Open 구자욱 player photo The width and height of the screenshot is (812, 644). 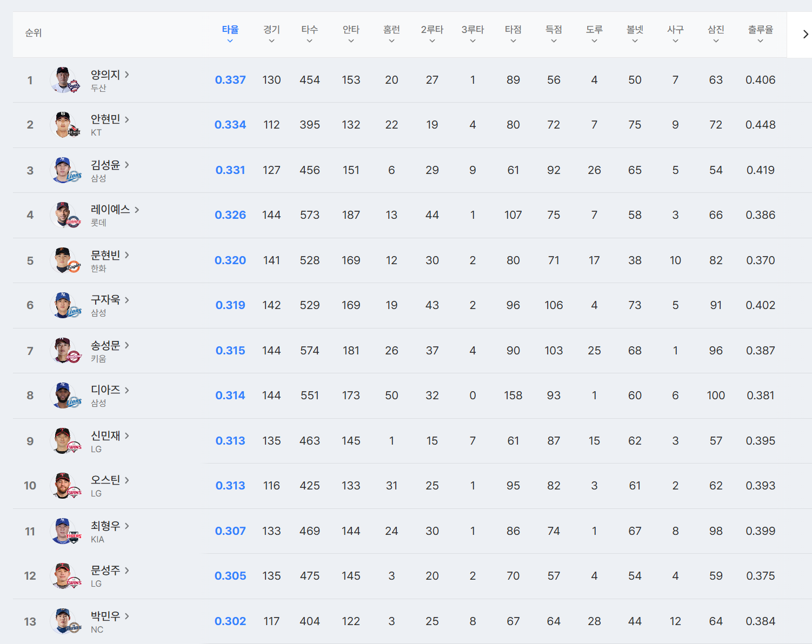coord(65,305)
